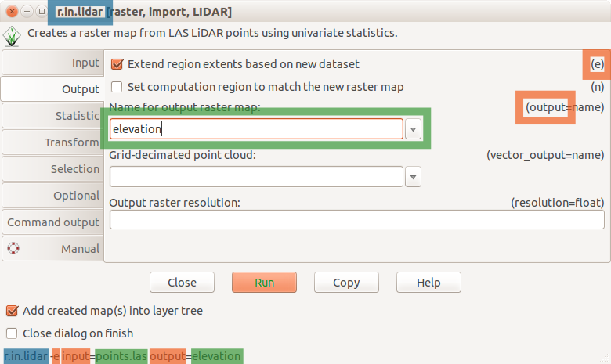The image size is (611, 364).
Task: Enable Set computation region to match raster
Action: point(117,86)
